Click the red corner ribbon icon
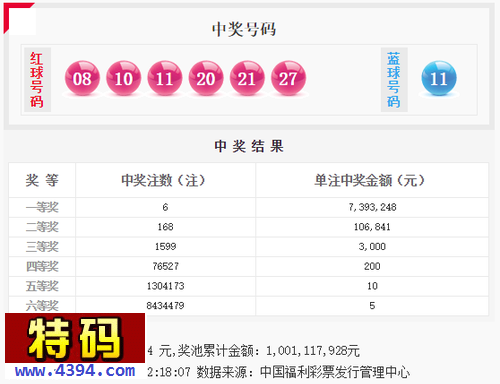 (x=19, y=18)
